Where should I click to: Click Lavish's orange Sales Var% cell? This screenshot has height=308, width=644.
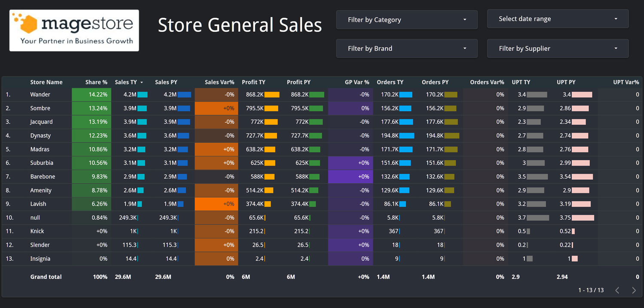click(x=216, y=204)
